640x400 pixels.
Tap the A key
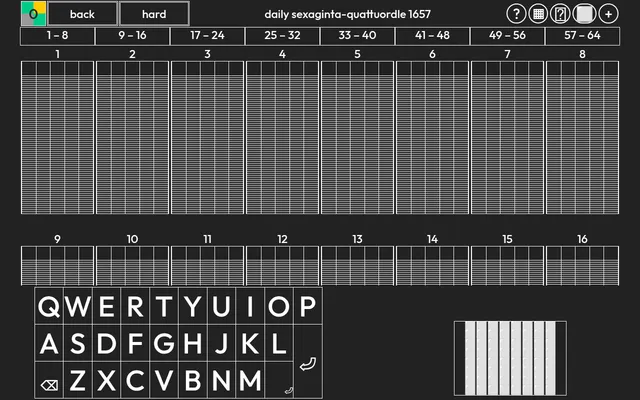coord(49,344)
